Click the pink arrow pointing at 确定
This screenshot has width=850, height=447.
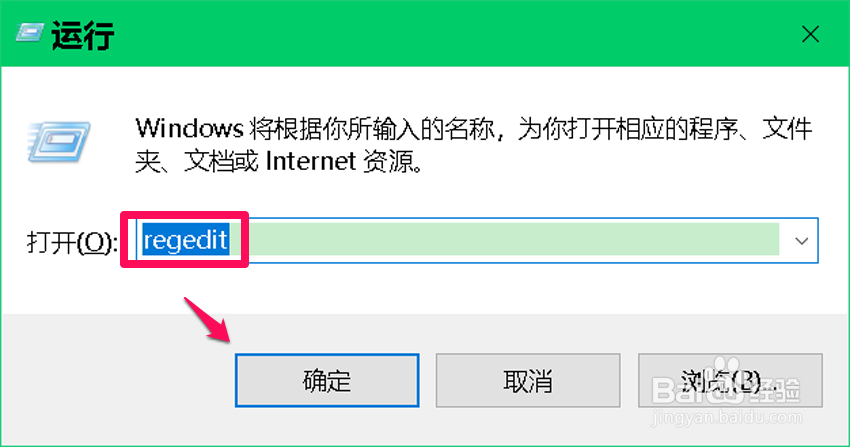coord(208,320)
